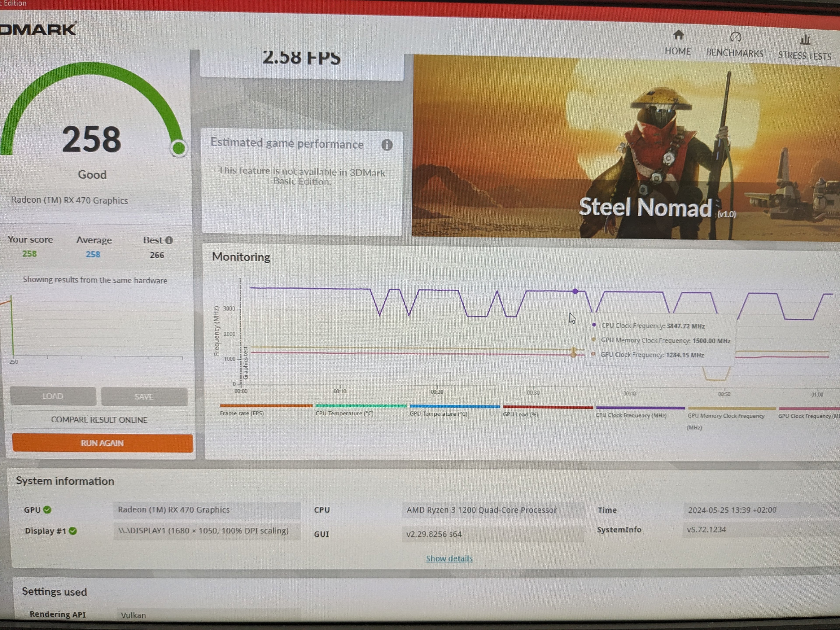Open Stress Tests bar chart icon

pyautogui.click(x=805, y=40)
